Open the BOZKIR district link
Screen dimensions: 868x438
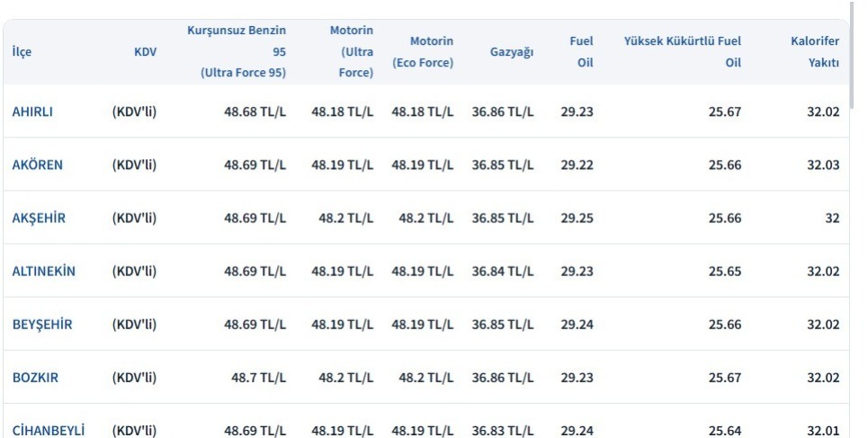[35, 377]
